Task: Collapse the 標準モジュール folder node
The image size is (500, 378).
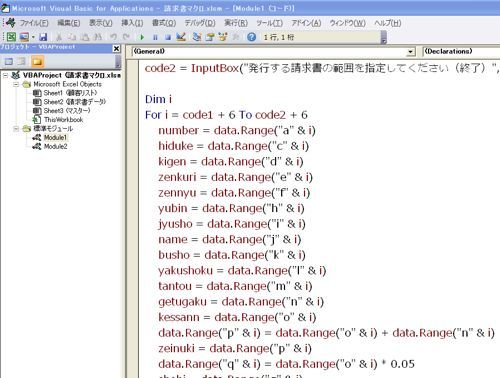Action: click(x=16, y=128)
